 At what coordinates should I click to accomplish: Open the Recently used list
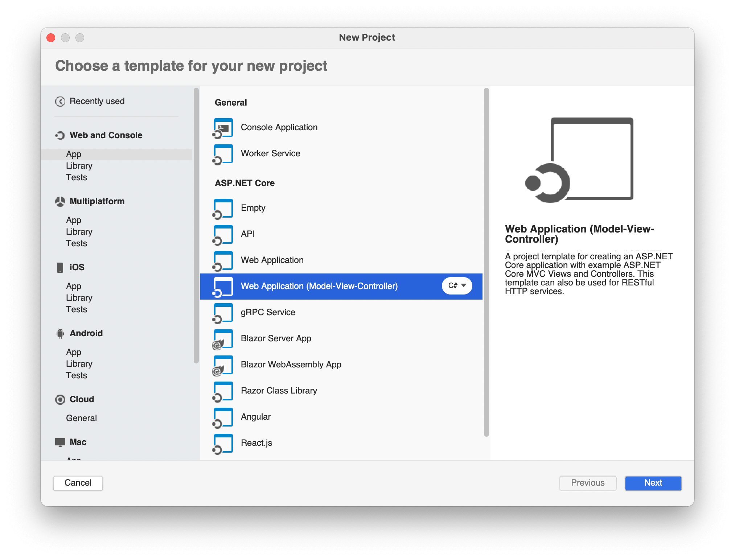(97, 101)
